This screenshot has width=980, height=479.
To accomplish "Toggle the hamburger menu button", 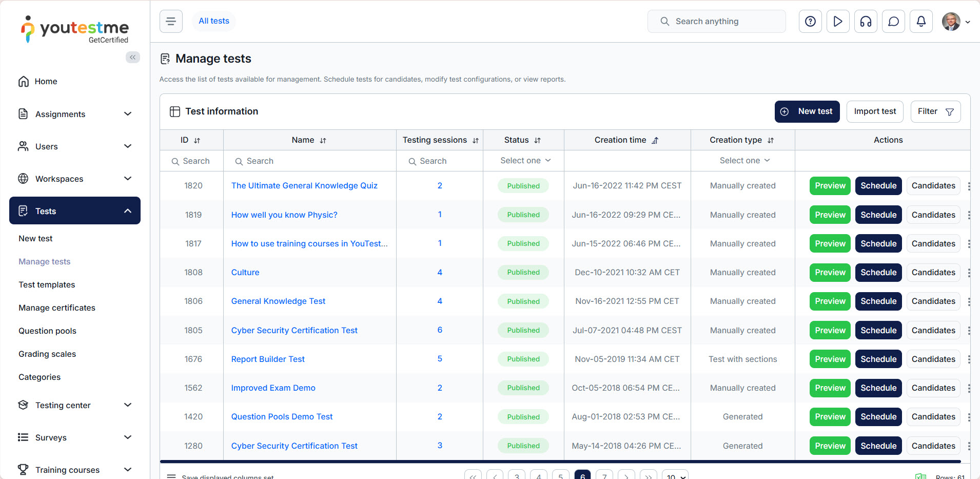I will (171, 22).
